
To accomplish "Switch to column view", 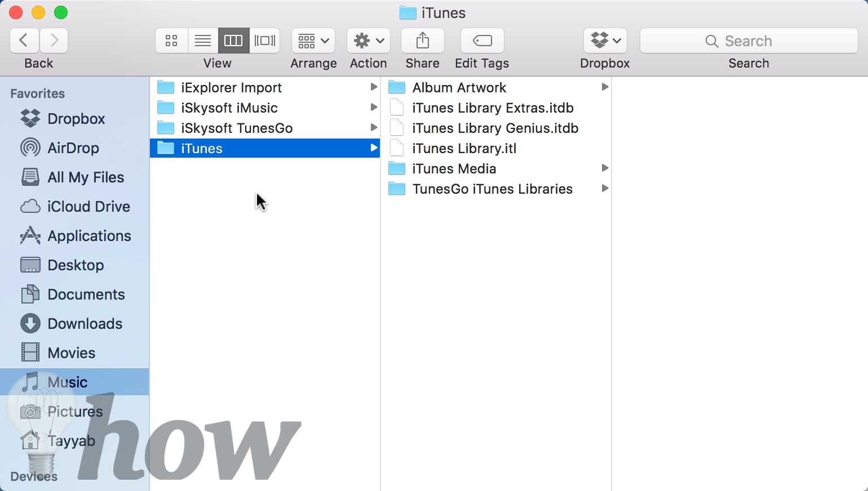I will pos(233,41).
